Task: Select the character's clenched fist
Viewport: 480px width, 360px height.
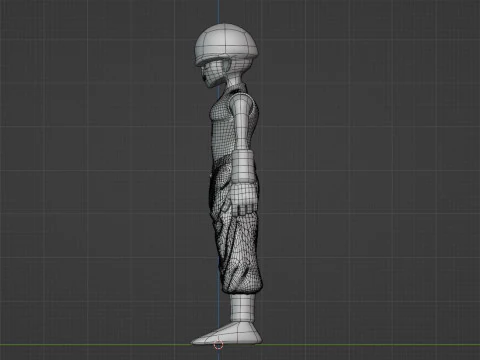Action: [244, 199]
